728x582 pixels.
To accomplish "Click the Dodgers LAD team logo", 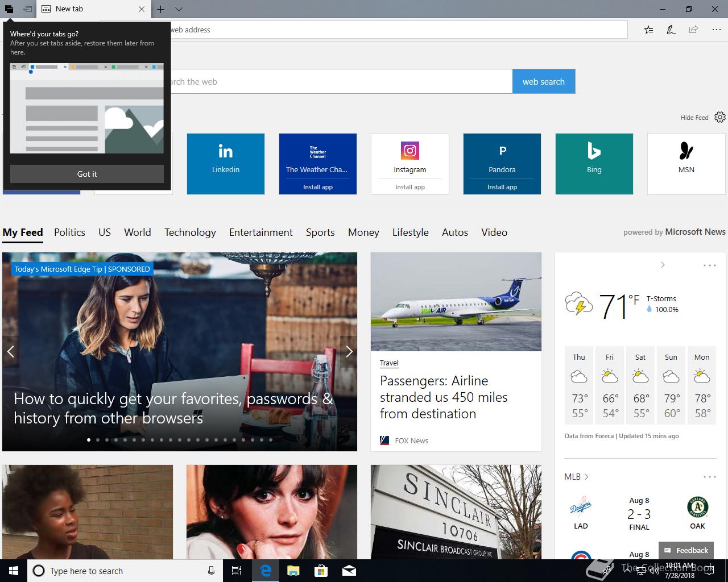I will click(581, 506).
